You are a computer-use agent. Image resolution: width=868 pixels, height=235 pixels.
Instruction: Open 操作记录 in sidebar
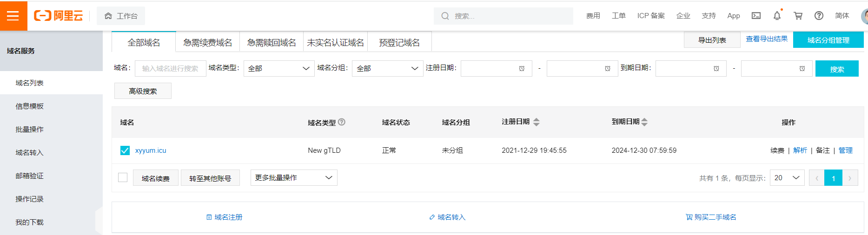(x=51, y=199)
